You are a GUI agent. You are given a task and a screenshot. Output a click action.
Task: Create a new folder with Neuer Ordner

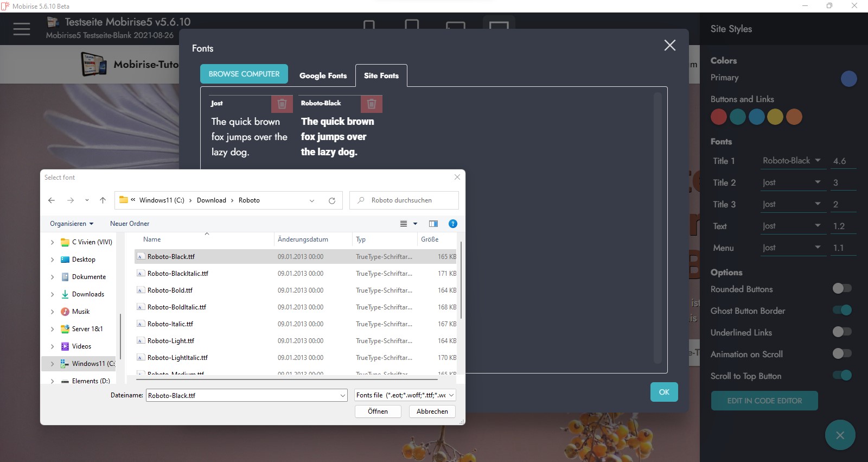(x=130, y=224)
